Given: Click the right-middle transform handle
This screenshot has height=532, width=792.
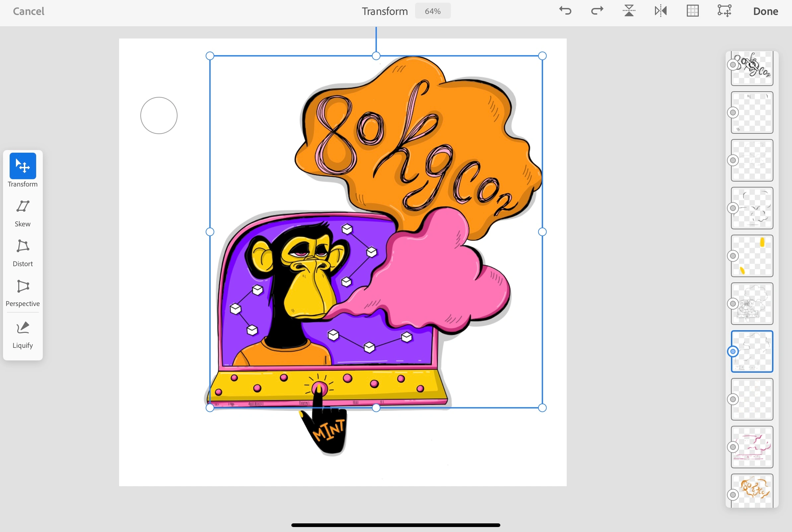Looking at the screenshot, I should tap(542, 232).
